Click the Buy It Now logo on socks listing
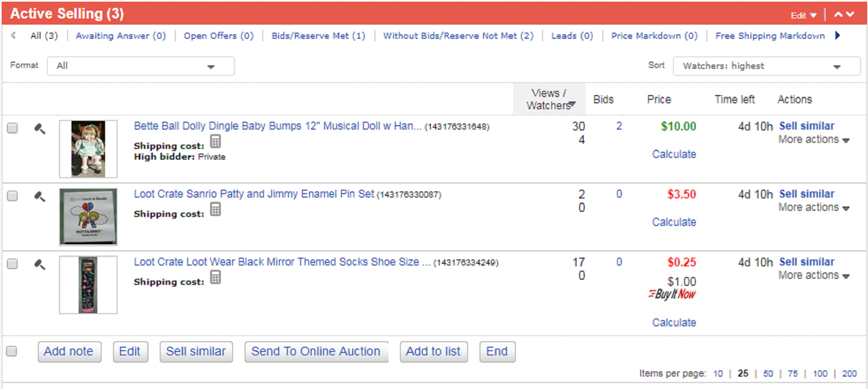The height and width of the screenshot is (389, 868). (x=672, y=294)
